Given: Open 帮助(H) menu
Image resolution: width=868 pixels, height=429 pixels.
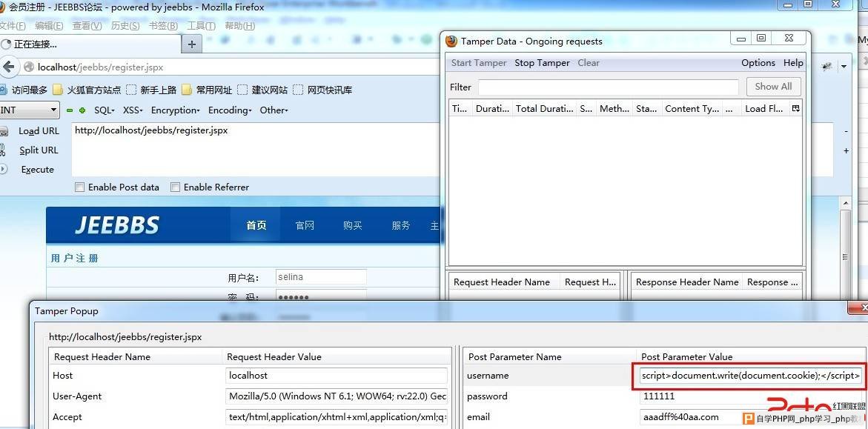Looking at the screenshot, I should (x=239, y=26).
